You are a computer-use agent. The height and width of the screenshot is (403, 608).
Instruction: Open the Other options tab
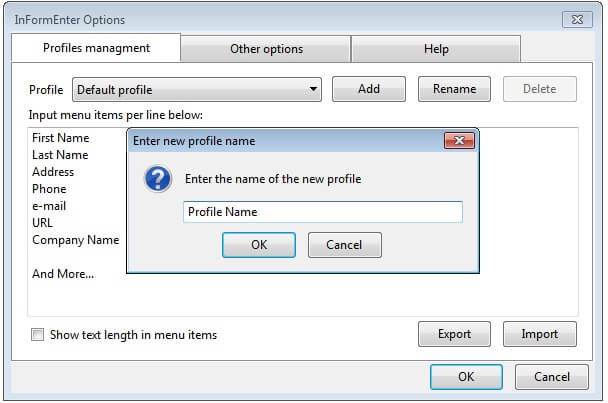point(266,48)
